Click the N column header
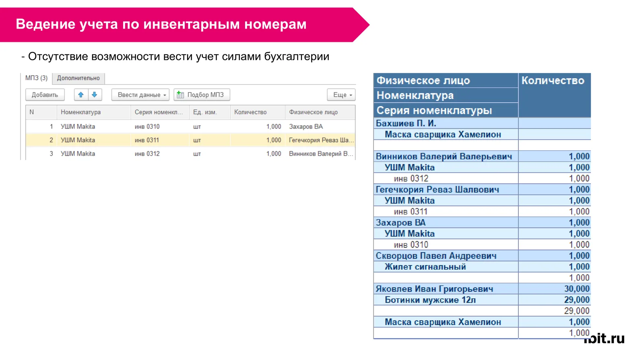The image size is (644, 362). pos(41,112)
